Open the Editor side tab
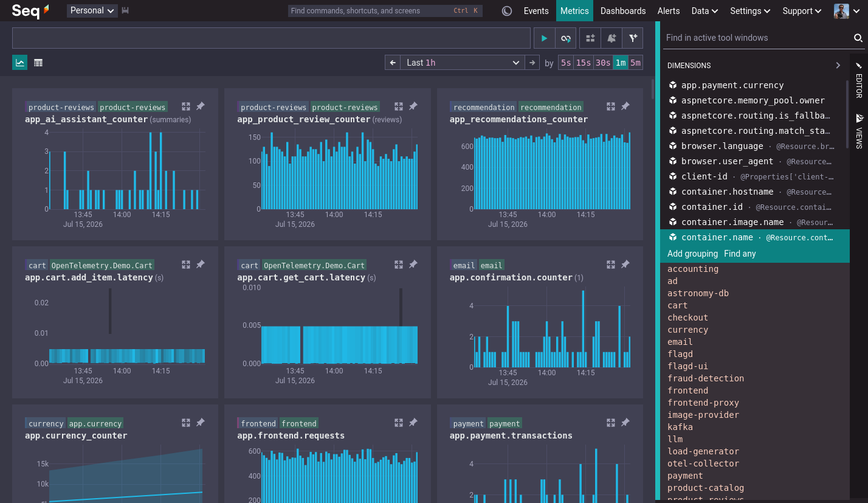Screen dimensions: 868x503 (859, 81)
